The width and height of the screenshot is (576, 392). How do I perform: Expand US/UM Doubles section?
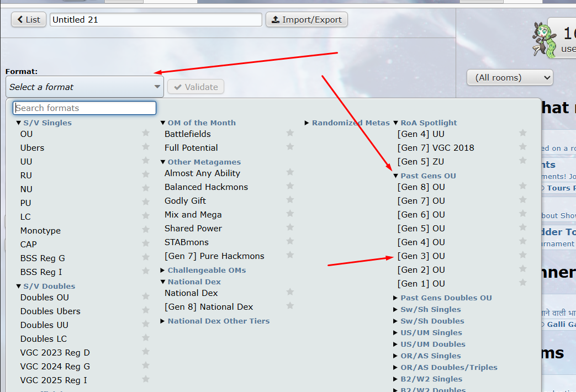click(x=429, y=344)
